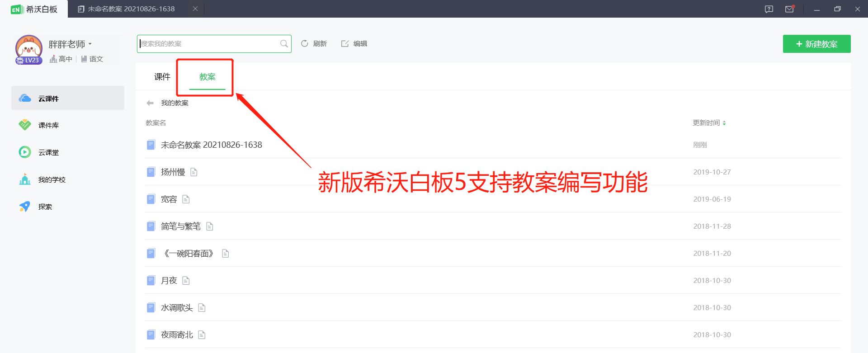Click the search magnifier icon
Image resolution: width=868 pixels, height=353 pixels.
[x=284, y=44]
